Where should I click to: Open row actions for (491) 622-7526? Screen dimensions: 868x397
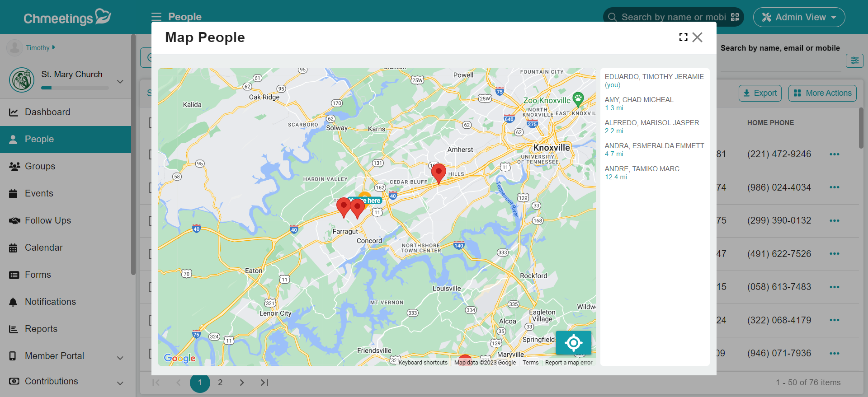pos(835,254)
